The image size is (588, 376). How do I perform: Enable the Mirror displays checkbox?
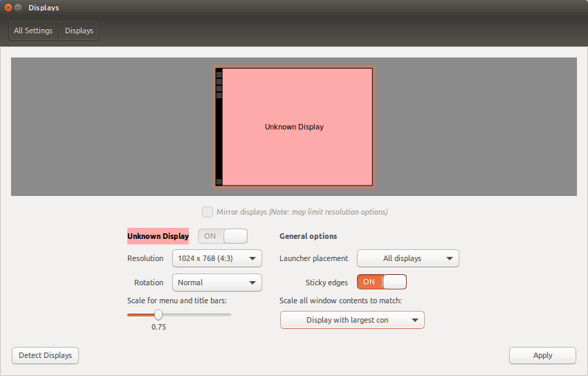coord(208,212)
